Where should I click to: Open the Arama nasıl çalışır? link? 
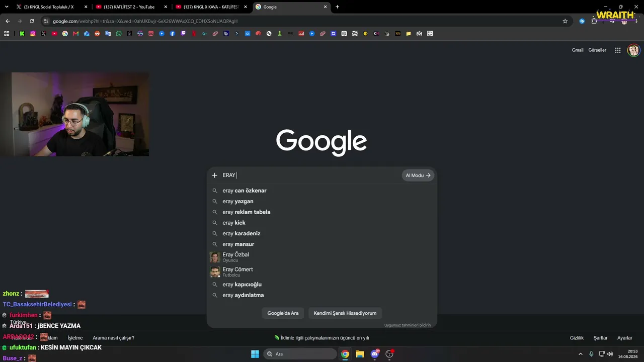113,338
